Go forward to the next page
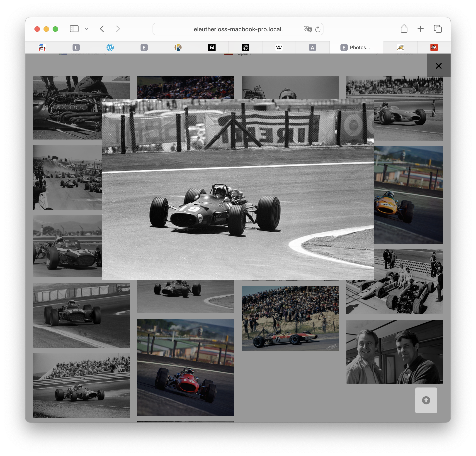Screen dimensions: 476x456 pos(118,29)
